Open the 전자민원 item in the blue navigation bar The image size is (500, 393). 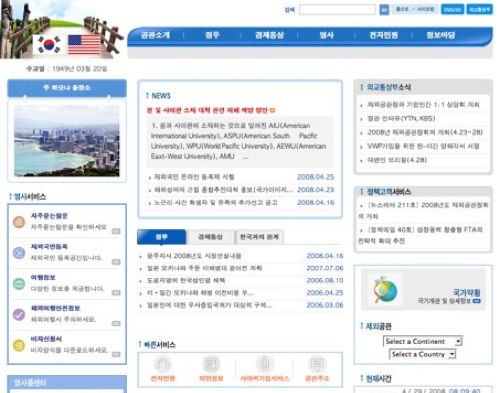tap(383, 35)
